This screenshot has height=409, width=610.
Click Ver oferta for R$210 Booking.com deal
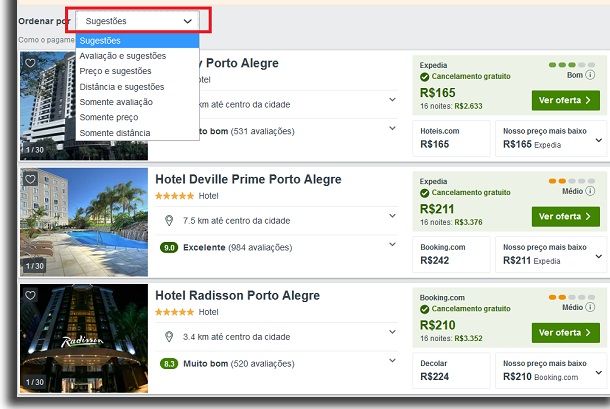click(566, 333)
